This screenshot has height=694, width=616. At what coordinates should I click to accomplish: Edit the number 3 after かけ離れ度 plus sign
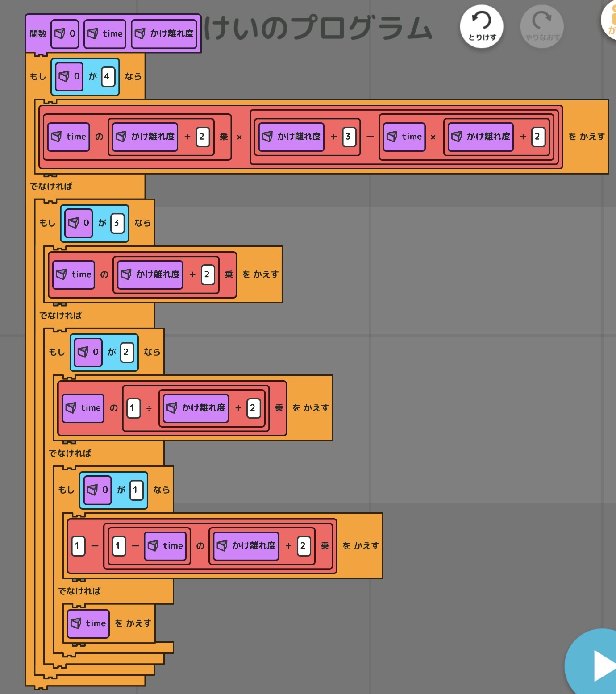point(349,137)
